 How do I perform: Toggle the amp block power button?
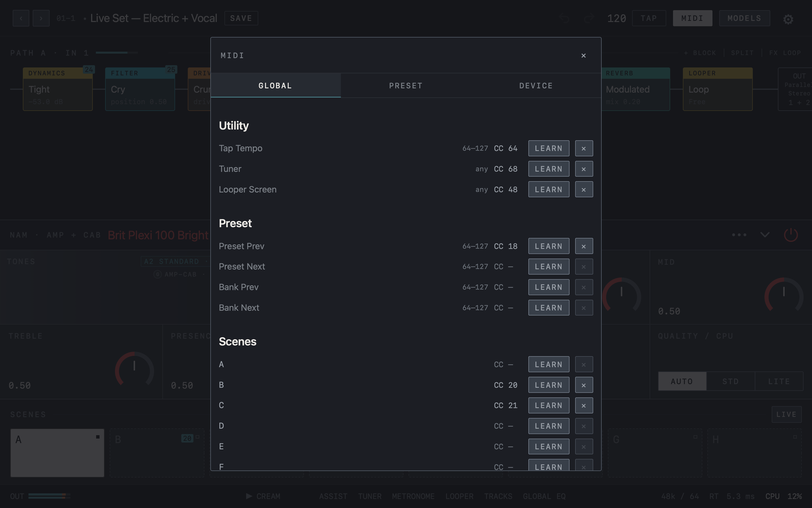click(791, 235)
